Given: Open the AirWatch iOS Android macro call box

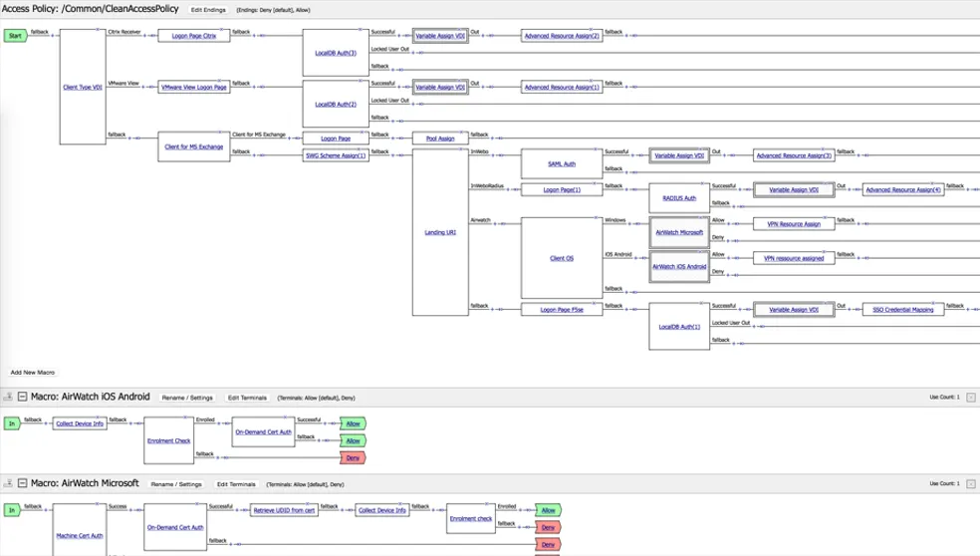Looking at the screenshot, I should tap(679, 266).
